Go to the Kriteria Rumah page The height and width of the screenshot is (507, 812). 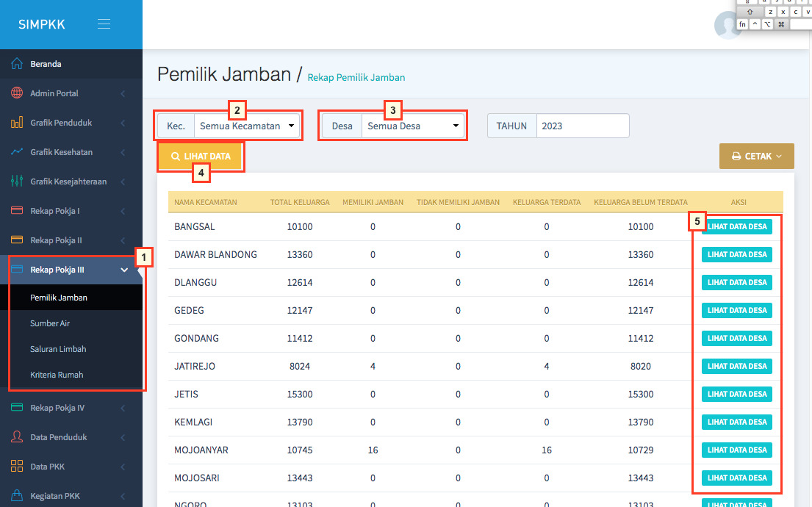point(57,375)
